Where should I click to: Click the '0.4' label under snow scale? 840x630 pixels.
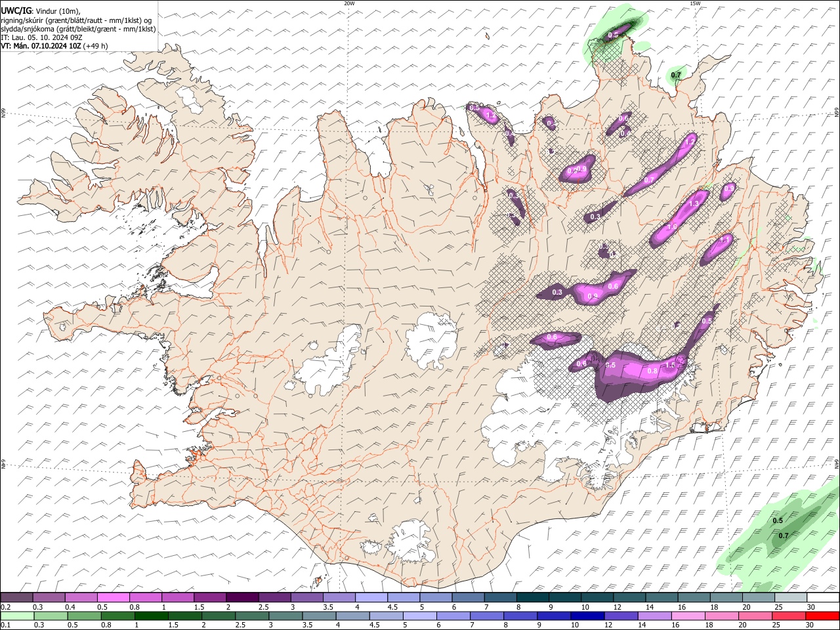(x=70, y=607)
